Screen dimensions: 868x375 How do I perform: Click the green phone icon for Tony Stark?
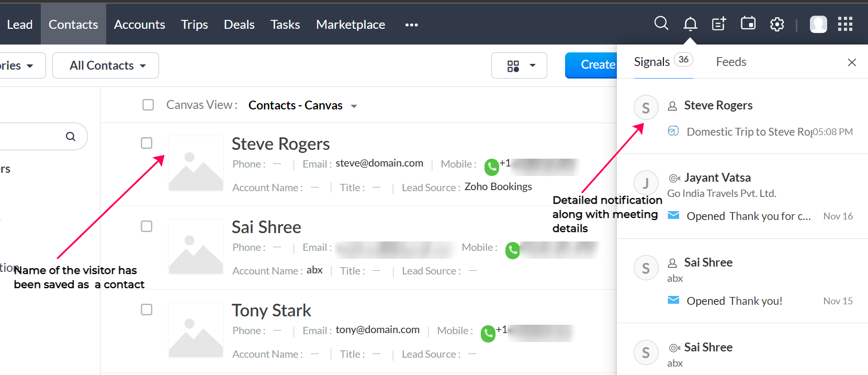(488, 334)
